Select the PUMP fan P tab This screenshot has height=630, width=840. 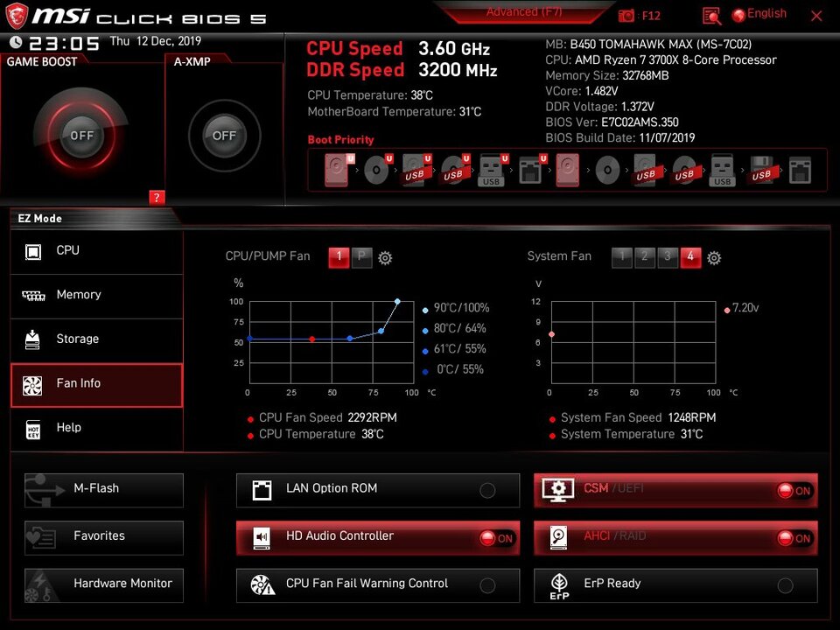(x=361, y=257)
